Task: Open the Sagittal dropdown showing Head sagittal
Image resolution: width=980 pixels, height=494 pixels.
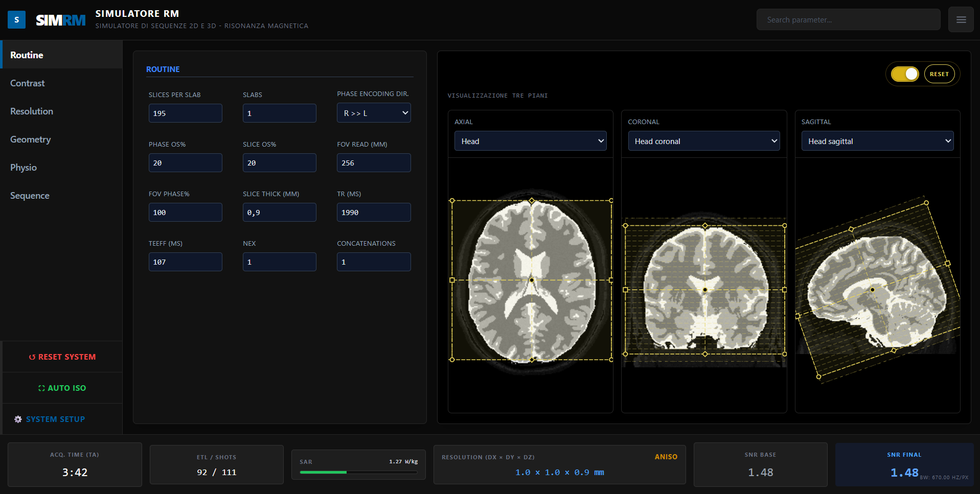Action: coord(877,141)
